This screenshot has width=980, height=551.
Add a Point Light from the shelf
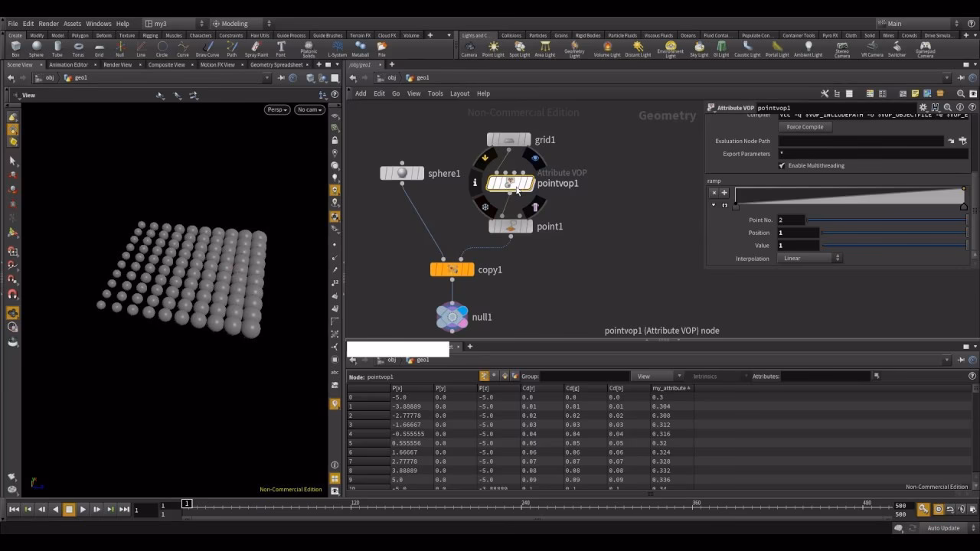(x=493, y=49)
